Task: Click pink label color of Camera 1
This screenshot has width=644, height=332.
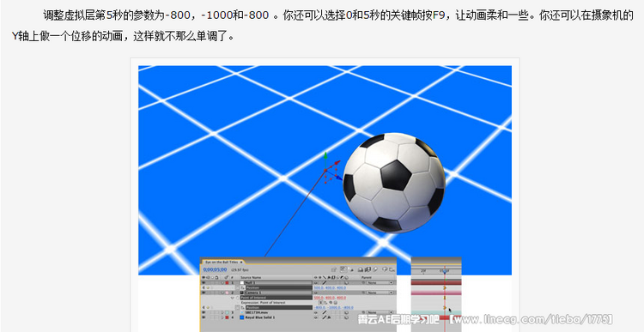Action: tap(228, 293)
